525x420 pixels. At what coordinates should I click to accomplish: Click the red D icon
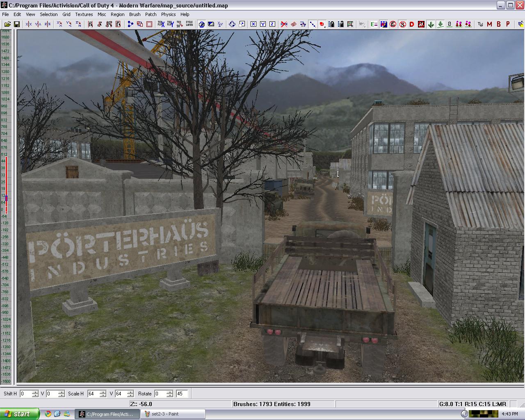pyautogui.click(x=412, y=24)
